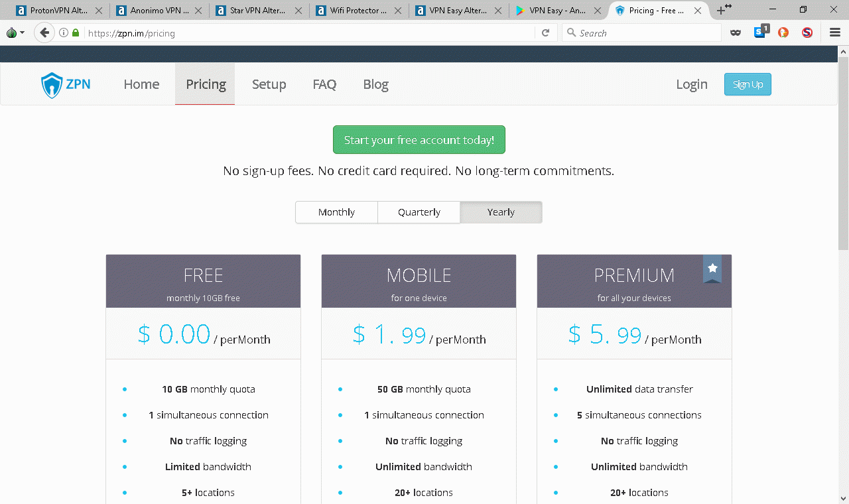This screenshot has height=504, width=849.
Task: Reload the page with the refresh icon
Action: (x=546, y=32)
